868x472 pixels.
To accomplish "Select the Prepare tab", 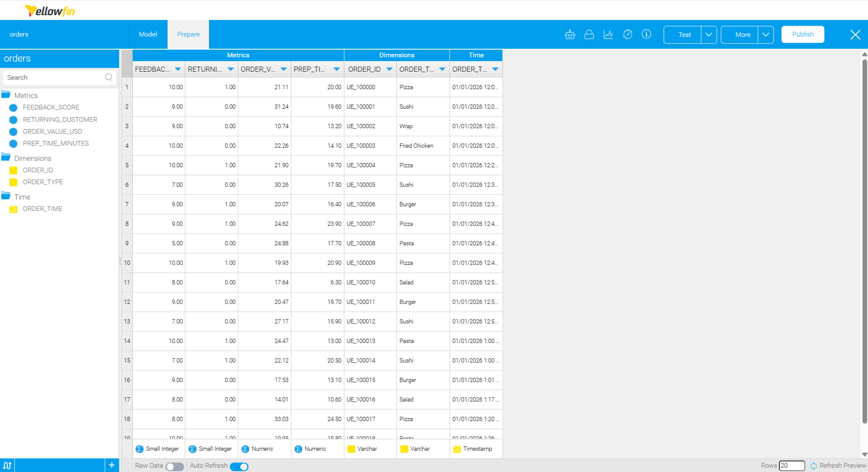I will [x=188, y=34].
